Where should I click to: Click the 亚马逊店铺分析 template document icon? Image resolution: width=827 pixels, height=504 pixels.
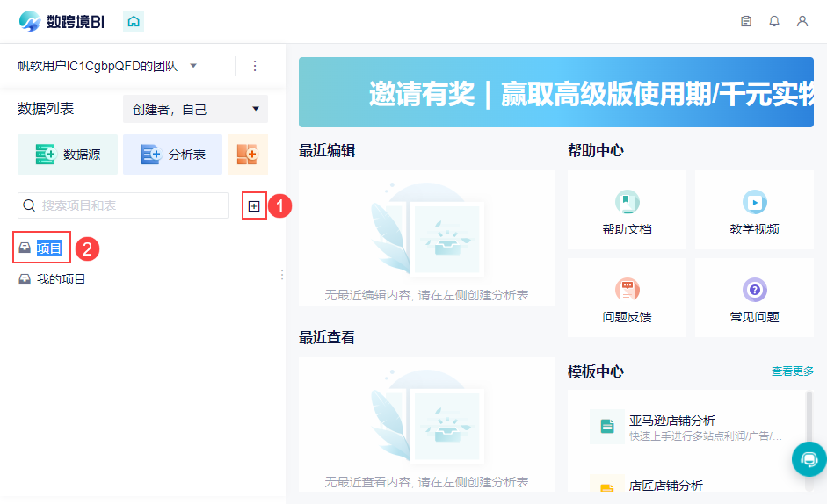(607, 427)
